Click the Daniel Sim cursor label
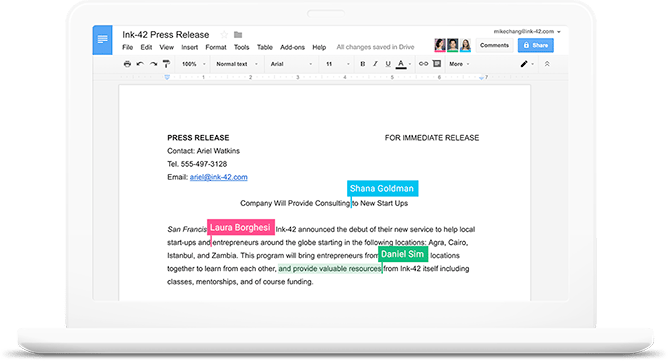668x361 pixels. 403,254
